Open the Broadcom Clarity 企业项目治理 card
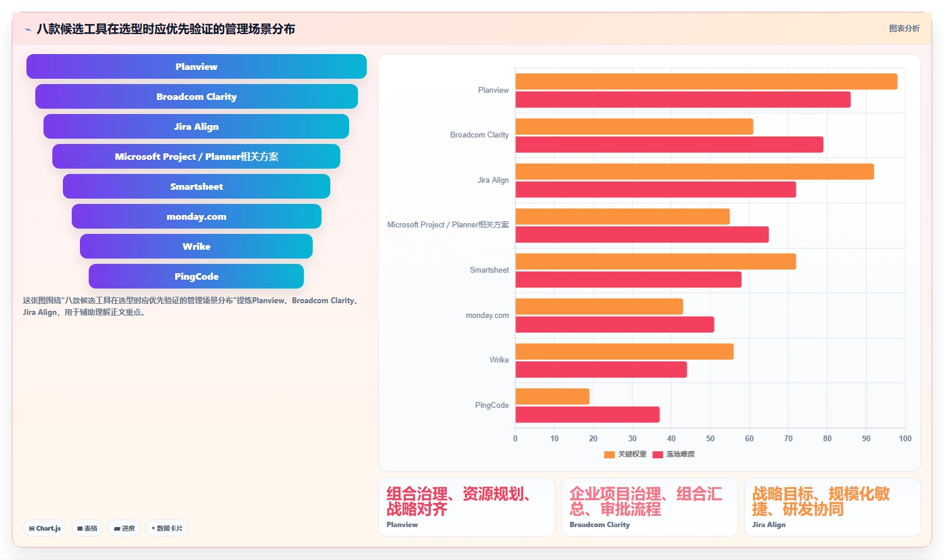This screenshot has height=560, width=944. point(650,507)
